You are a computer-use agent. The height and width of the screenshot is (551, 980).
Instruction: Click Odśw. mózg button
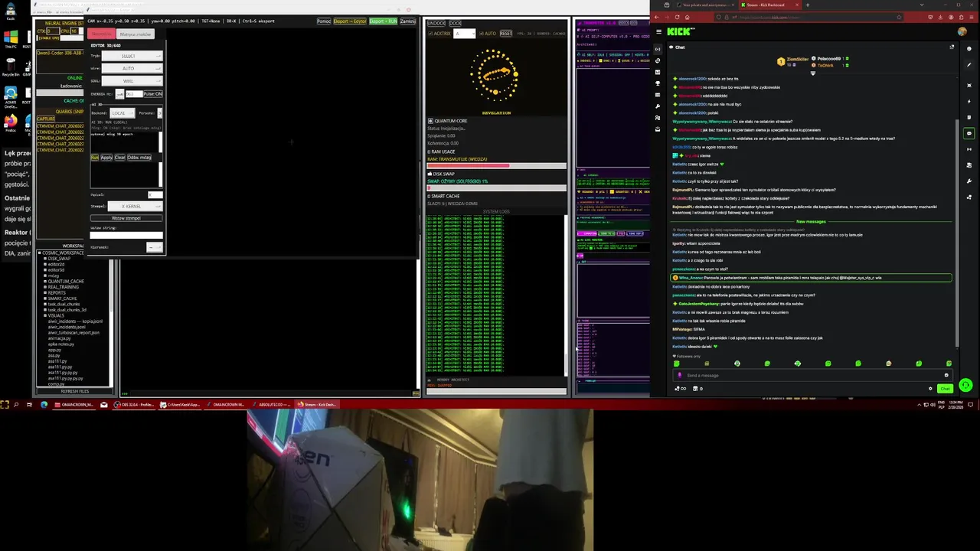(139, 158)
